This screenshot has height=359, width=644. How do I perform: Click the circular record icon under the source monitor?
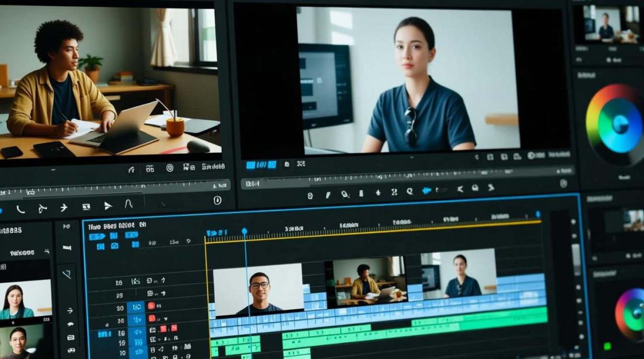pos(170,168)
